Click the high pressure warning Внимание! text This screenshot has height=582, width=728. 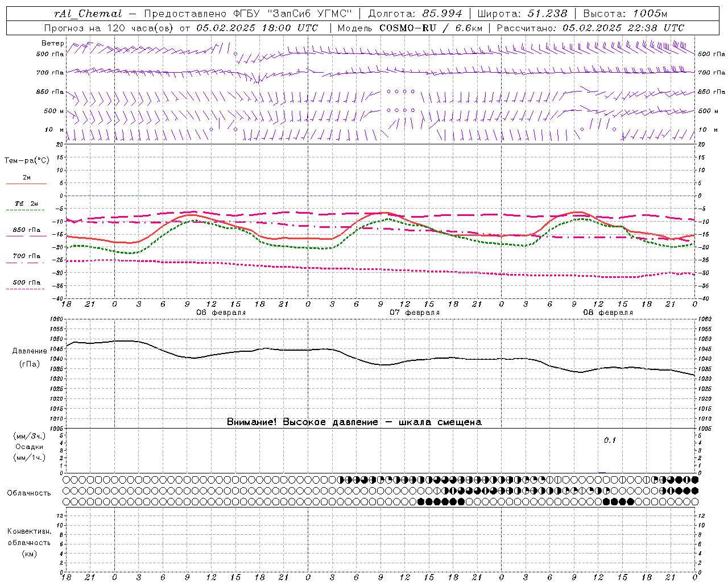(354, 422)
